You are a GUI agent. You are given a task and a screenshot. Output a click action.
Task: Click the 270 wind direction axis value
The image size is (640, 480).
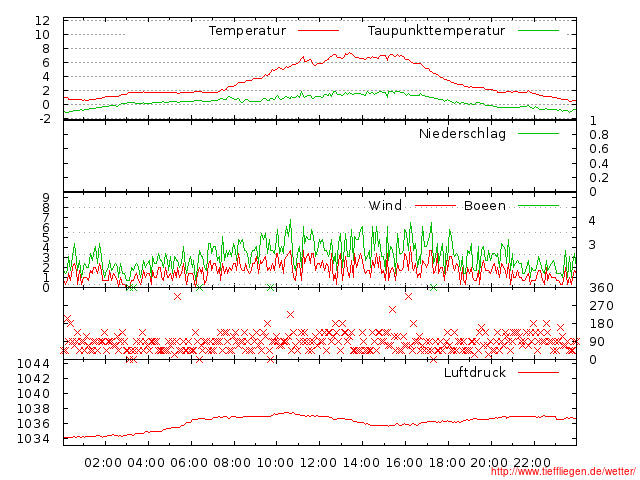(x=602, y=306)
